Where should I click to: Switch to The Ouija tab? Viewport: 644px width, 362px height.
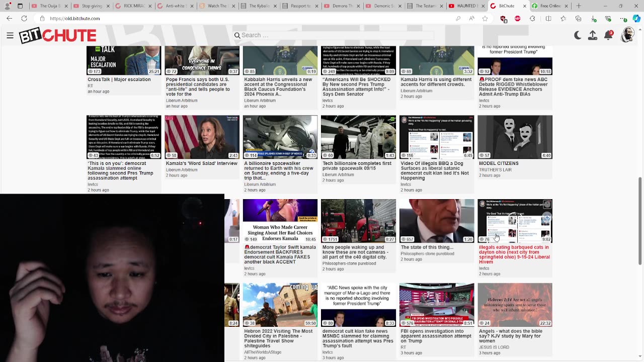pyautogui.click(x=49, y=6)
